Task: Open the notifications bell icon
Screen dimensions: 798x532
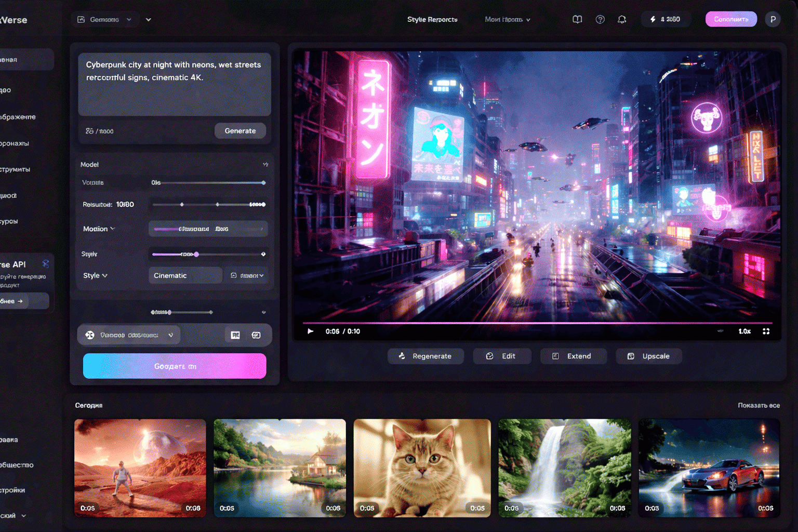Action: coord(621,19)
